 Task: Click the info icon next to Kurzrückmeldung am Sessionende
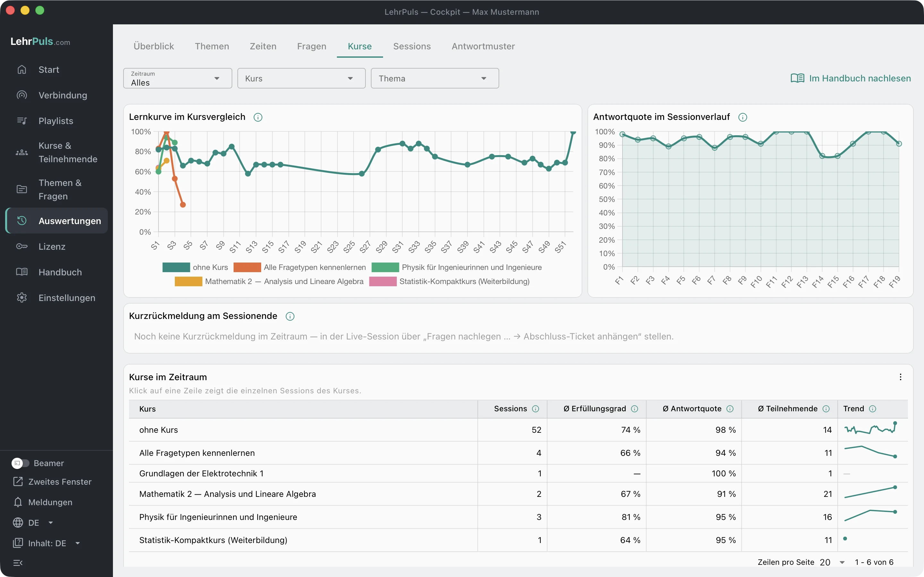tap(290, 316)
